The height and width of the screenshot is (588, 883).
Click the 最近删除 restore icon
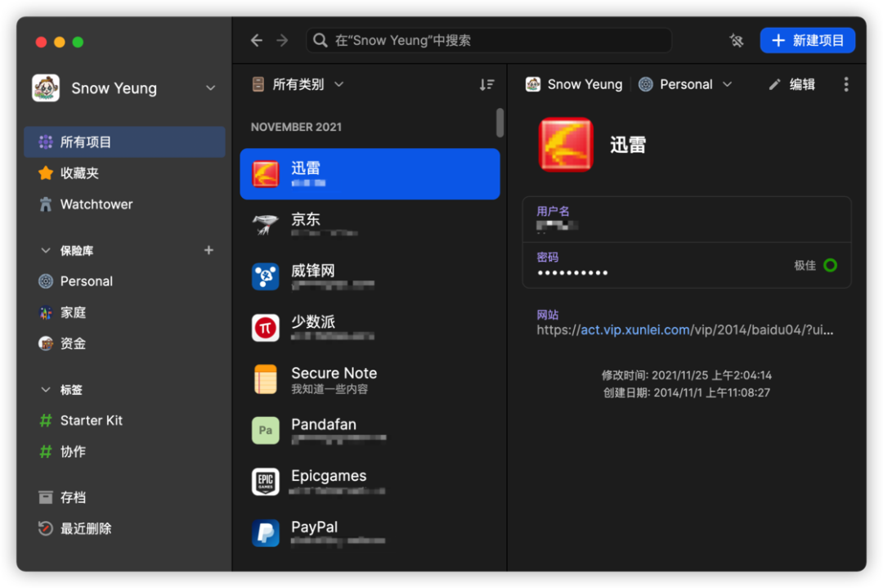point(46,528)
